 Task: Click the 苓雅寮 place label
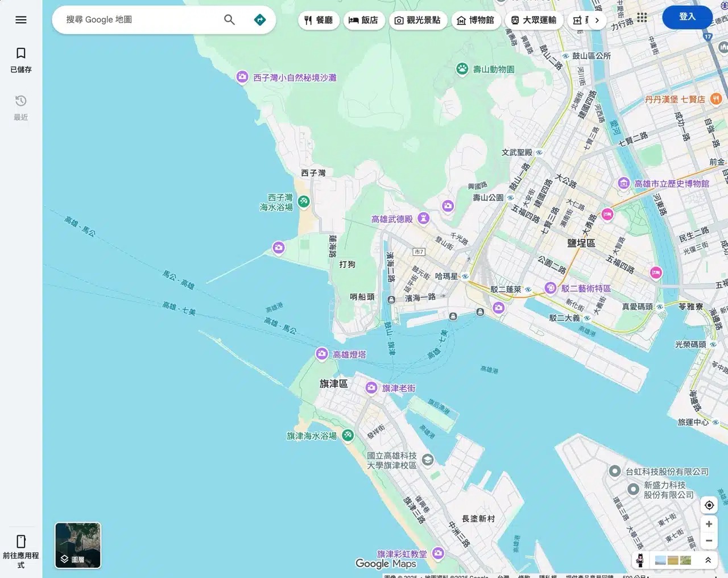pos(690,306)
